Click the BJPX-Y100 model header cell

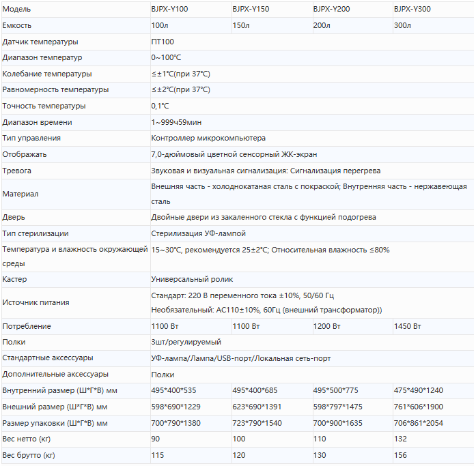[x=169, y=10]
